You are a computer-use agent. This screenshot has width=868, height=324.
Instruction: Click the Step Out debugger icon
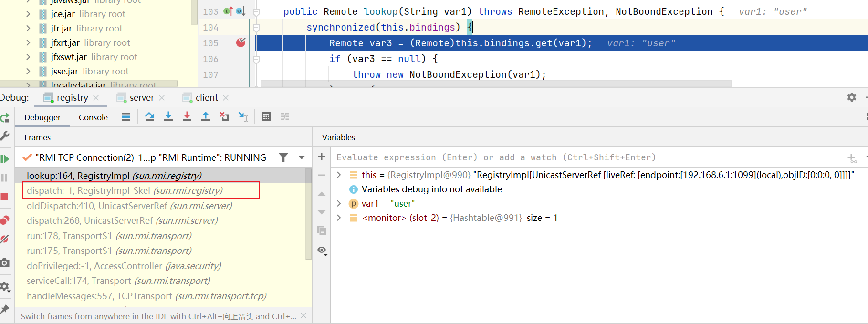point(206,116)
